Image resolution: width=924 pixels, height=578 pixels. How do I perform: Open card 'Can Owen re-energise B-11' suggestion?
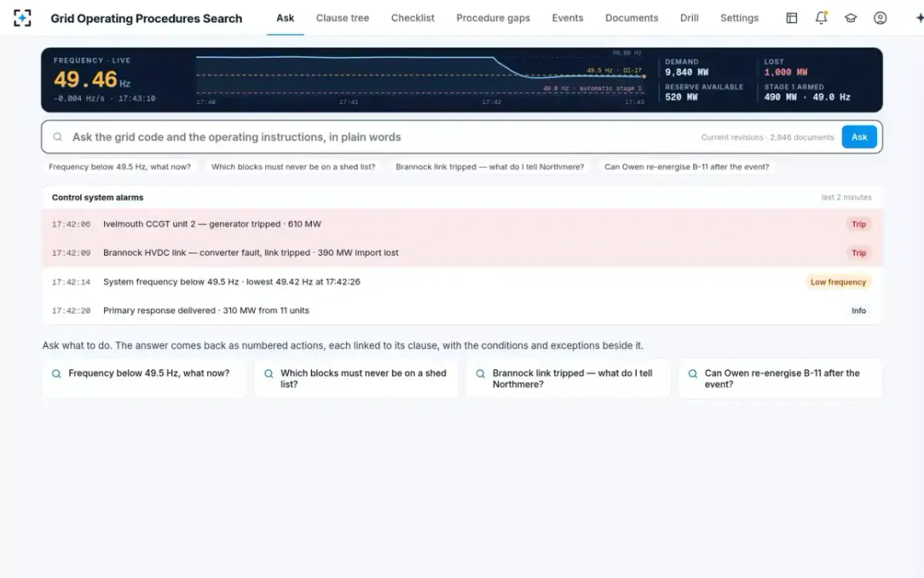(780, 378)
